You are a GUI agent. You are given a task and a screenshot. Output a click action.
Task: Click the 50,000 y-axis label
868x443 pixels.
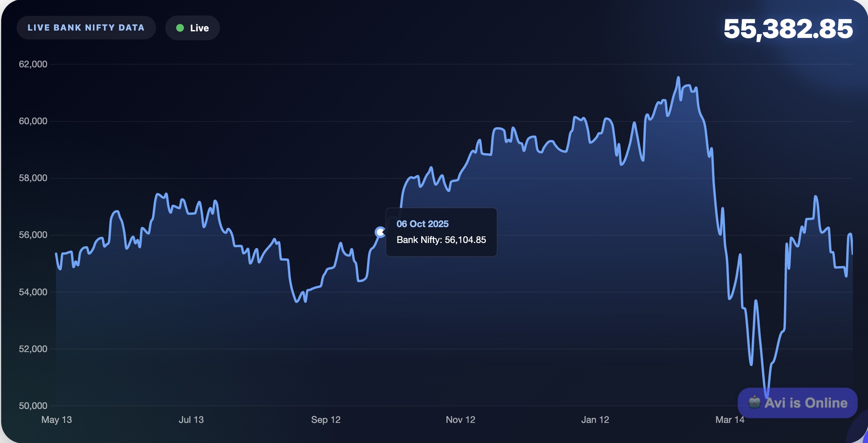(33, 406)
